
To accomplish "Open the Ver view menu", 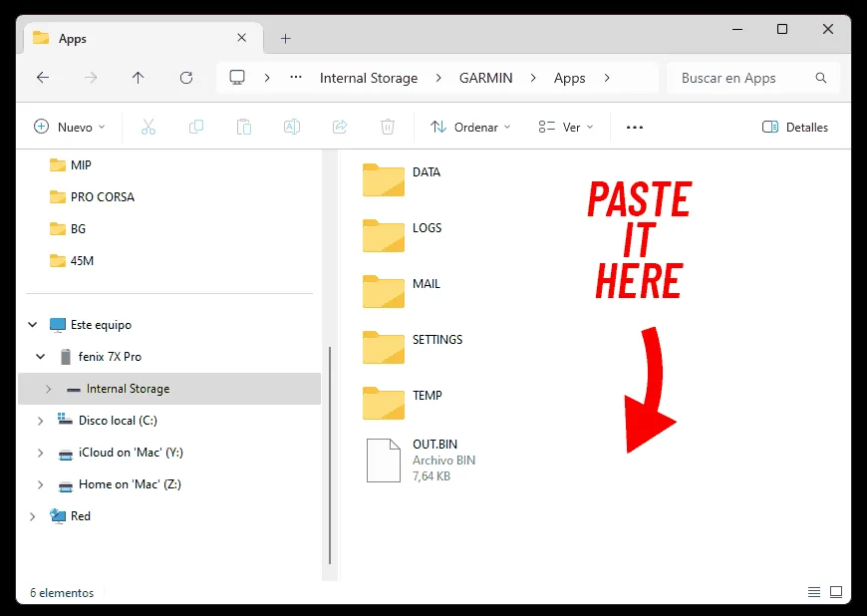I will [x=566, y=127].
